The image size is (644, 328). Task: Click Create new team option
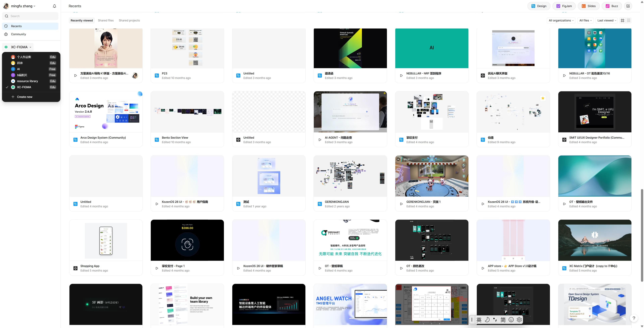pyautogui.click(x=24, y=97)
